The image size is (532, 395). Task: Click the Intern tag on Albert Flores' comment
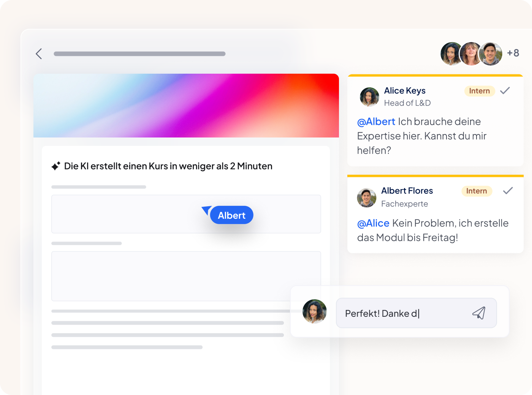477,191
